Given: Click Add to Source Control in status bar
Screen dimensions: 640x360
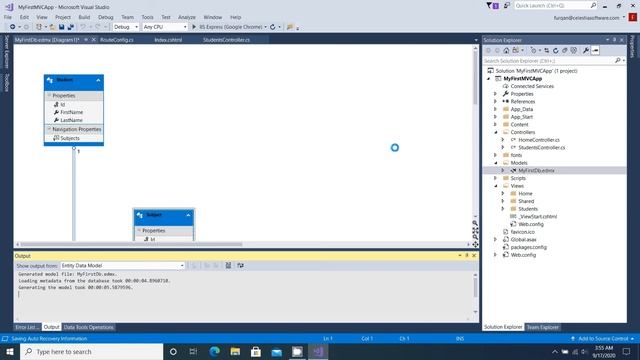Looking at the screenshot, I should tap(603, 339).
